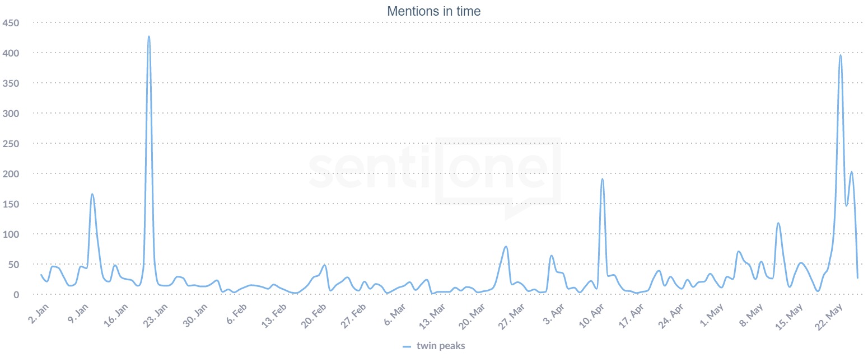The height and width of the screenshot is (358, 868).
Task: Click the 200 y-axis value
Action: pos(11,174)
